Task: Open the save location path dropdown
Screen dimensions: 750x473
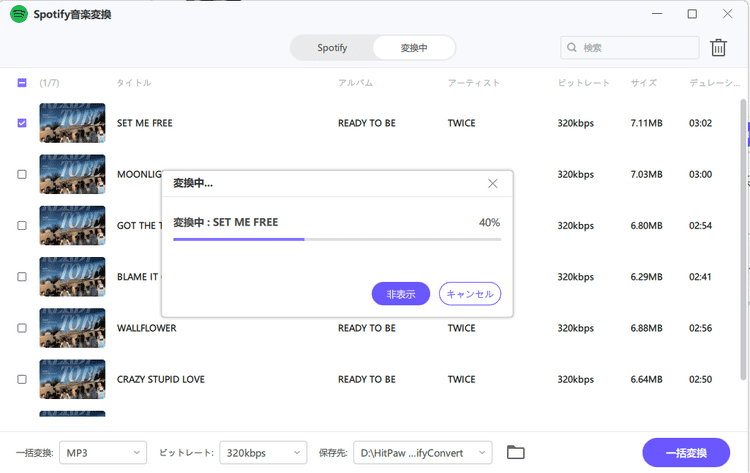Action: point(423,452)
